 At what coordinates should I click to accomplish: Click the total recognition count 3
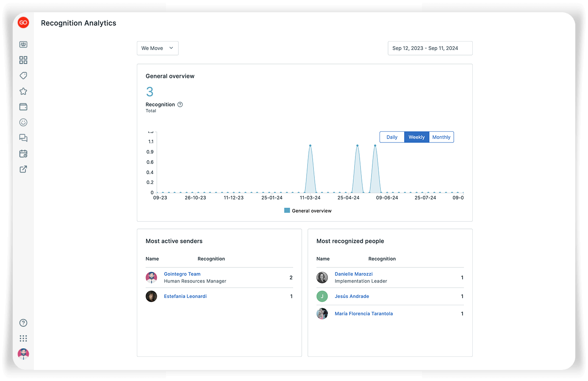click(150, 92)
